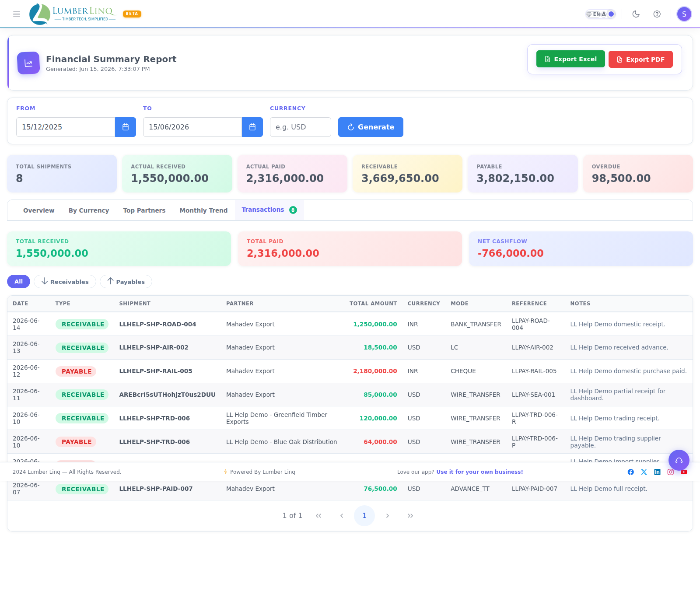700x591 pixels.
Task: Open the Monthly Trend tab
Action: coord(203,210)
